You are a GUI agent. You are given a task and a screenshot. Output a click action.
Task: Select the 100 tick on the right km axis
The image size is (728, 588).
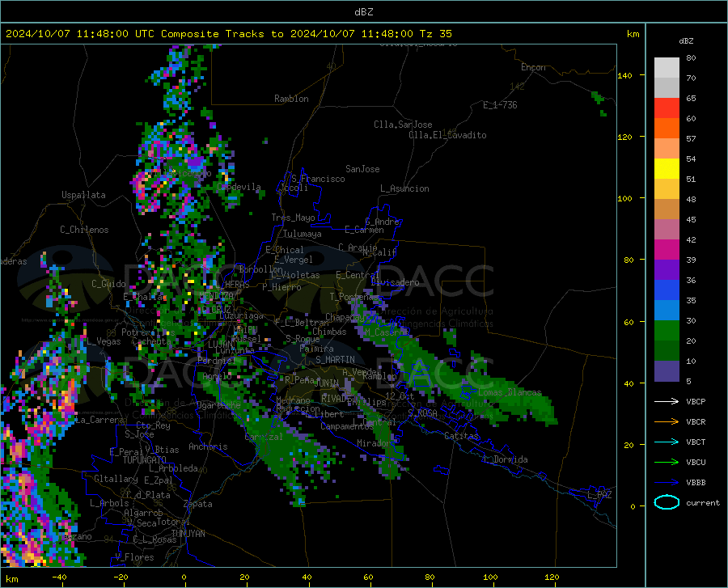[x=624, y=199]
